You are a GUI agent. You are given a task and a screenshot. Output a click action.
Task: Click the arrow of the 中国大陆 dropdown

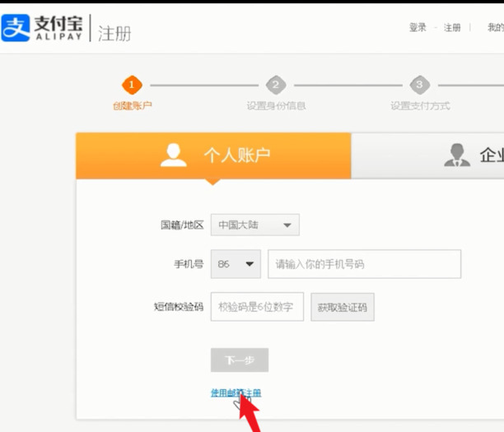[287, 225]
